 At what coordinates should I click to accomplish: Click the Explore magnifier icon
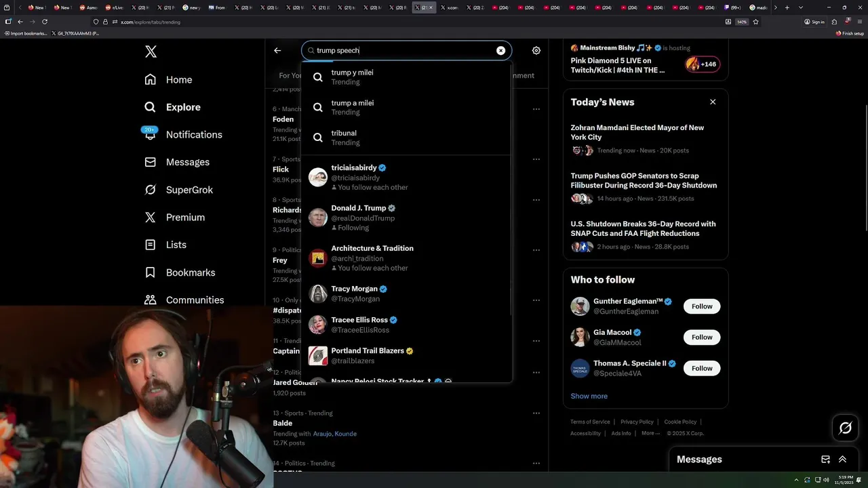pos(151,107)
